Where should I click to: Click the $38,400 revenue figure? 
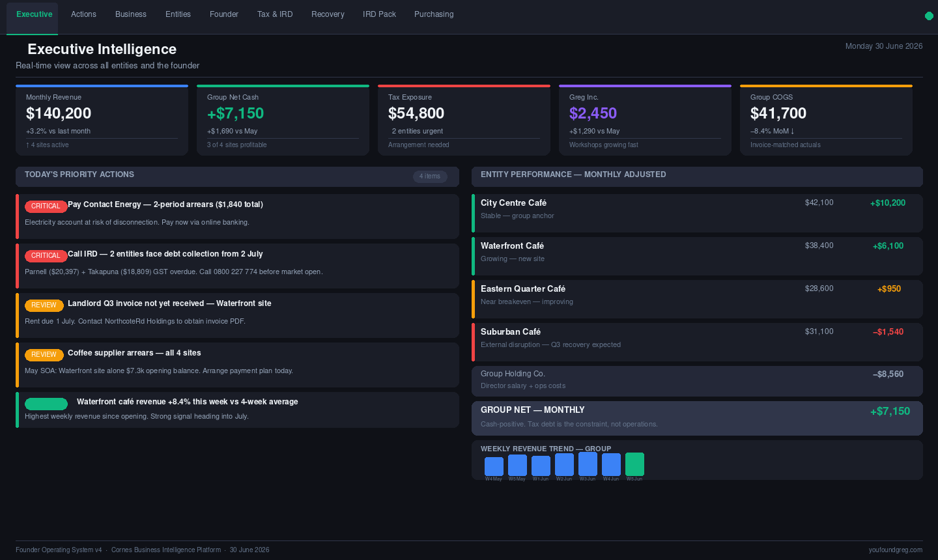point(819,245)
